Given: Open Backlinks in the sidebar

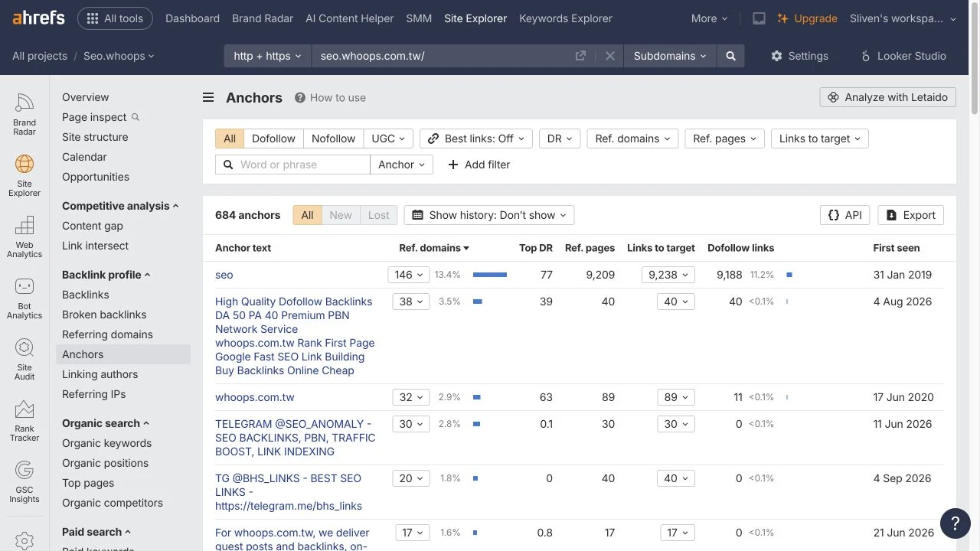Looking at the screenshot, I should coord(86,295).
